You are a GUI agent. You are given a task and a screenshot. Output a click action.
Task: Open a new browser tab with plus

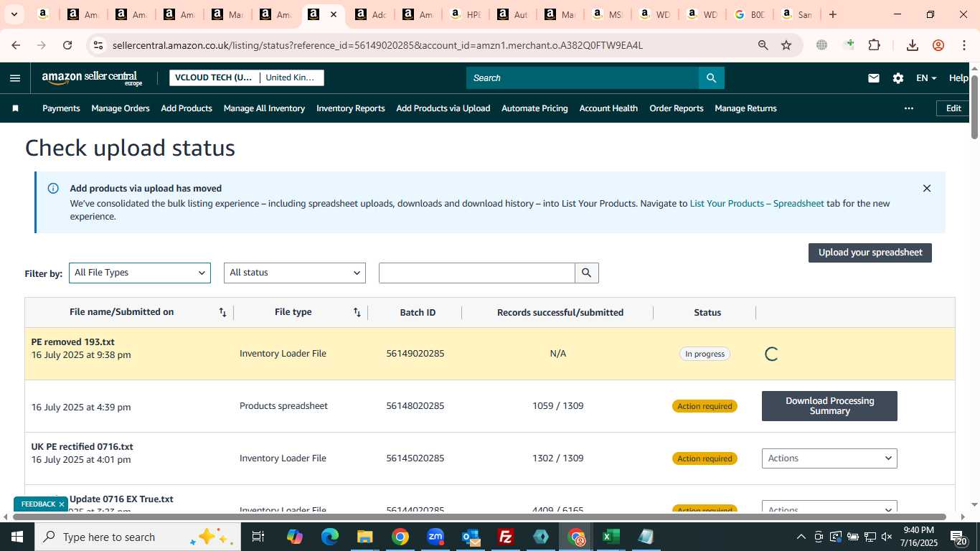pos(832,14)
